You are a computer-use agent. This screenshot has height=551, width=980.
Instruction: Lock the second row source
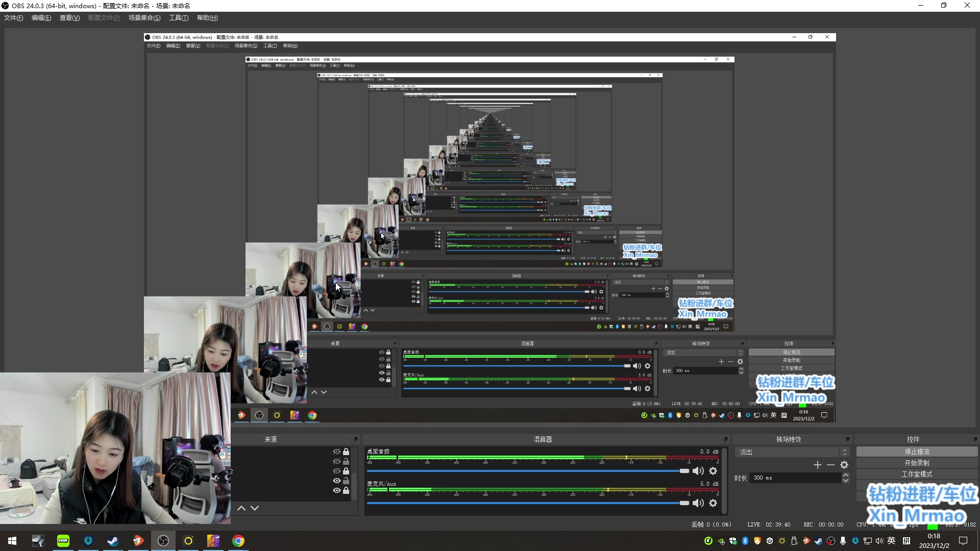point(346,461)
